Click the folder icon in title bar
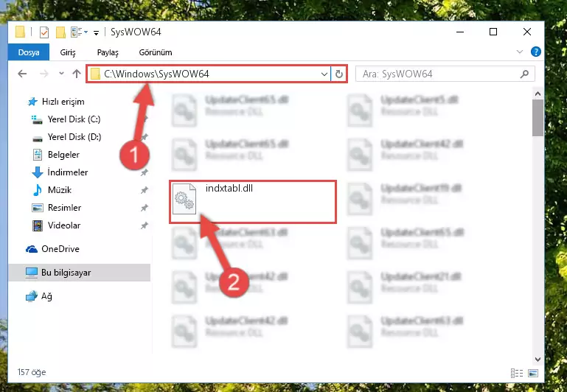This screenshot has width=567, height=392. [20, 32]
